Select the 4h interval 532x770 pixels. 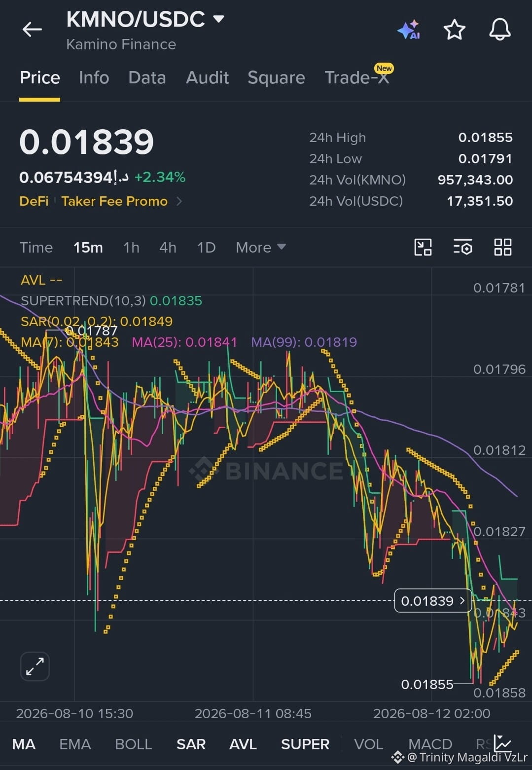point(168,247)
